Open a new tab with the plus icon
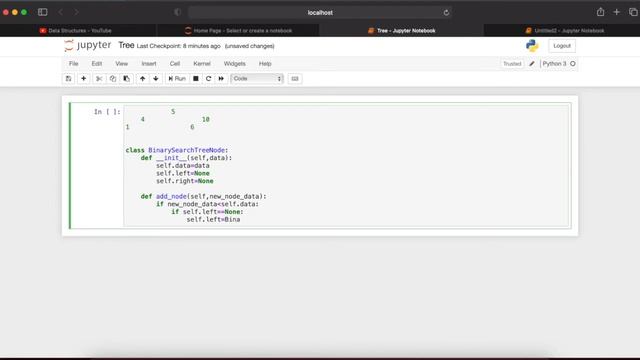Viewport: 640px width, 360px height. coord(617,12)
